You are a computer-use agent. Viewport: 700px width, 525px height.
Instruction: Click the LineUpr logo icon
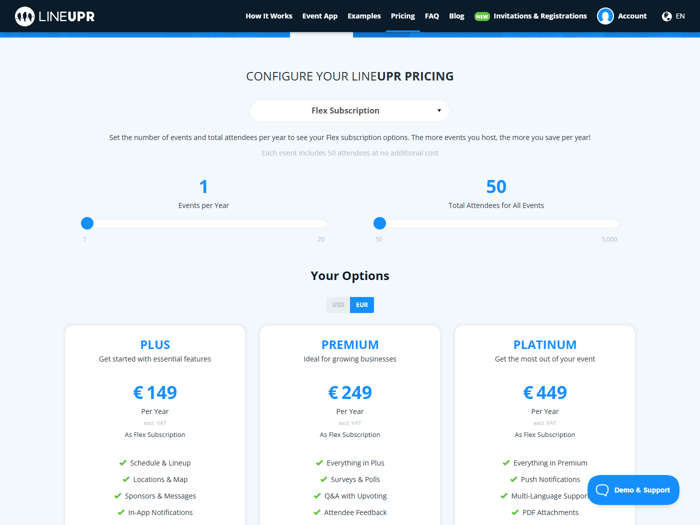(25, 16)
